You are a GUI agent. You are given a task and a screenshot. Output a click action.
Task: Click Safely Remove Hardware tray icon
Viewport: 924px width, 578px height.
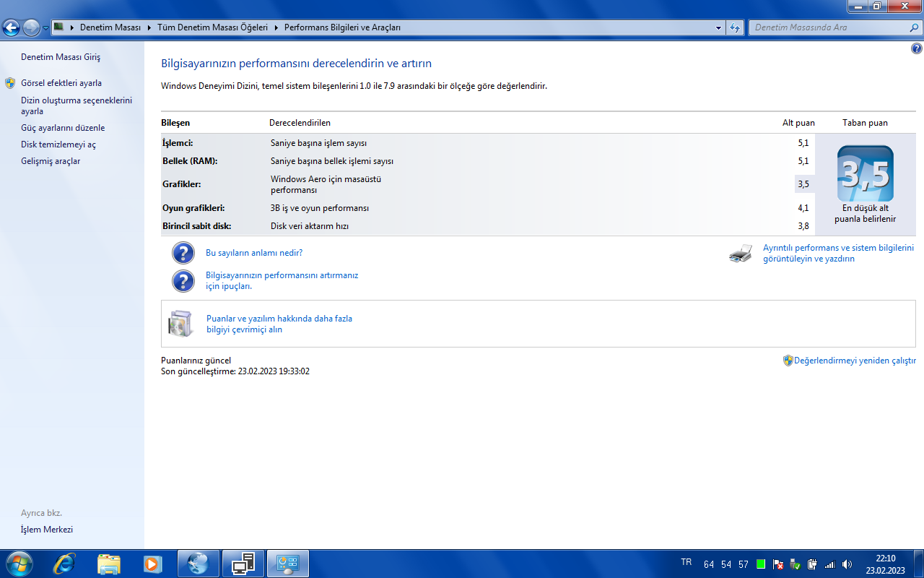[x=795, y=564]
